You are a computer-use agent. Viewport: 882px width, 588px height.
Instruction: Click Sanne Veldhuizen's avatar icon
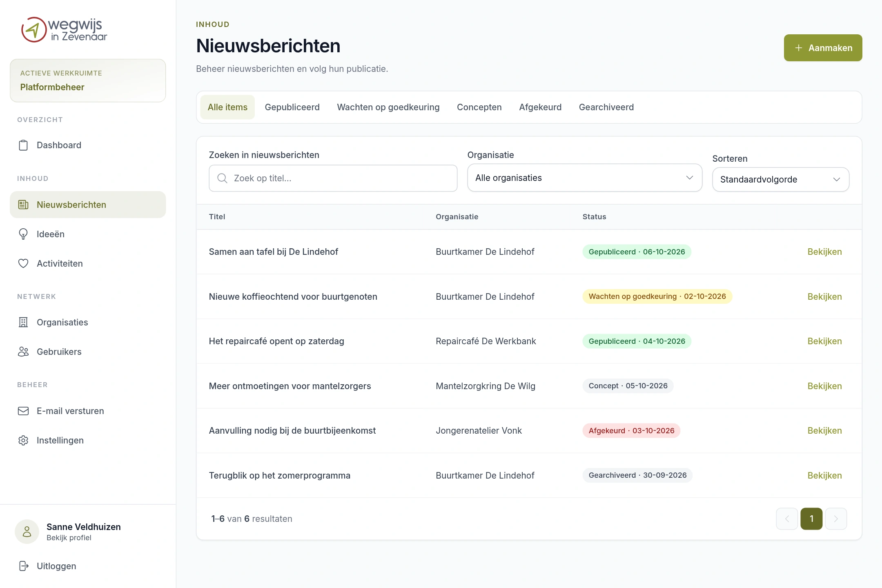pyautogui.click(x=27, y=532)
